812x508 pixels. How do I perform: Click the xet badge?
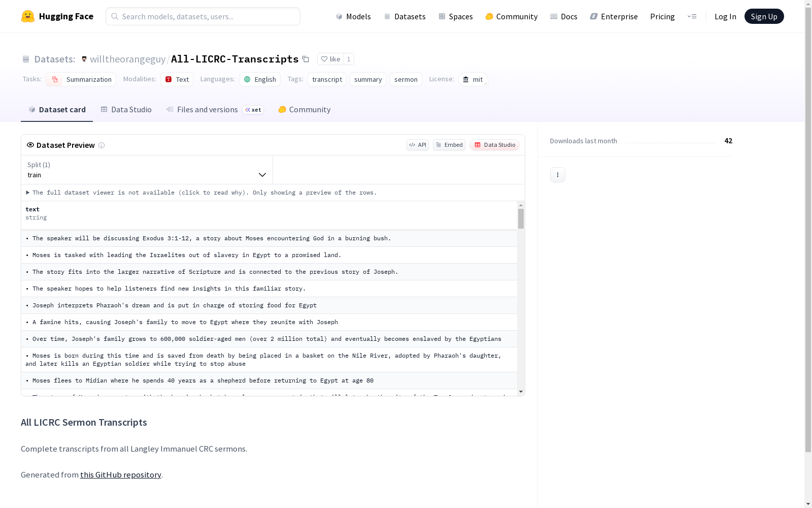(253, 110)
